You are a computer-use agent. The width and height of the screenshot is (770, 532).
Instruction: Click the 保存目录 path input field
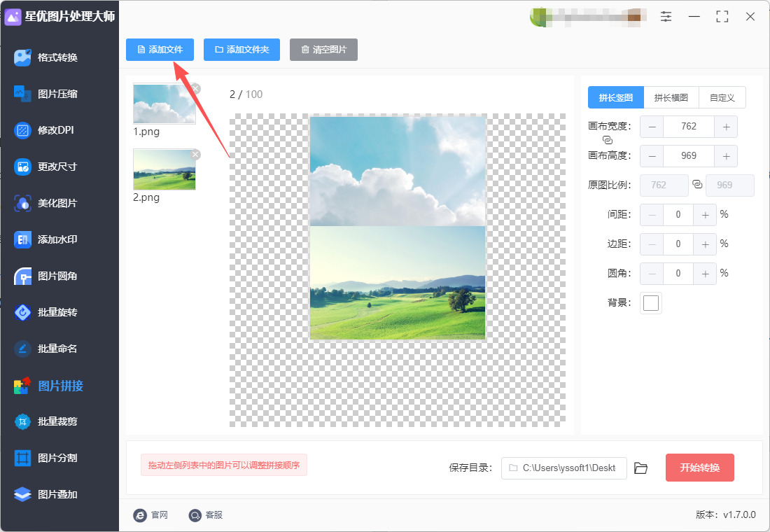[x=563, y=468]
